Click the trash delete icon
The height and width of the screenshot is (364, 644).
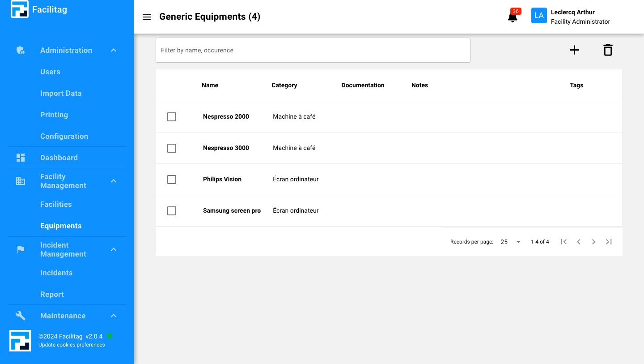click(607, 50)
